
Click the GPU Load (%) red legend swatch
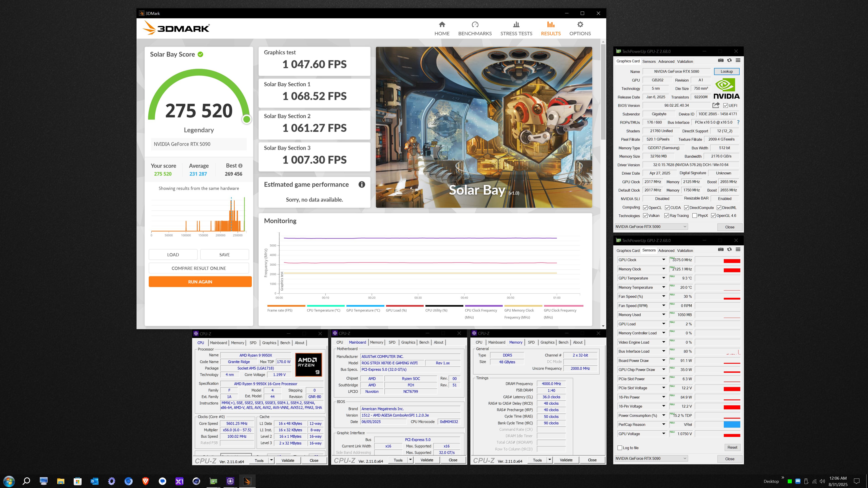pyautogui.click(x=404, y=306)
